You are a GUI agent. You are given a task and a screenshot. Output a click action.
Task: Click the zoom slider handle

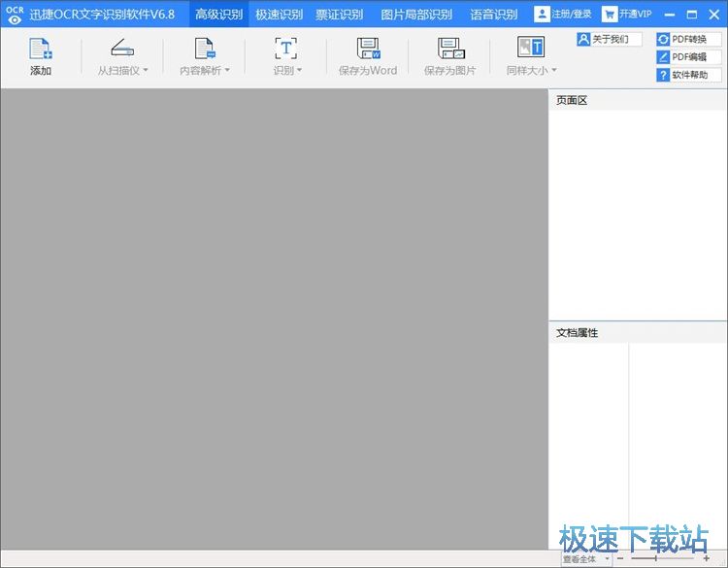pos(656,559)
